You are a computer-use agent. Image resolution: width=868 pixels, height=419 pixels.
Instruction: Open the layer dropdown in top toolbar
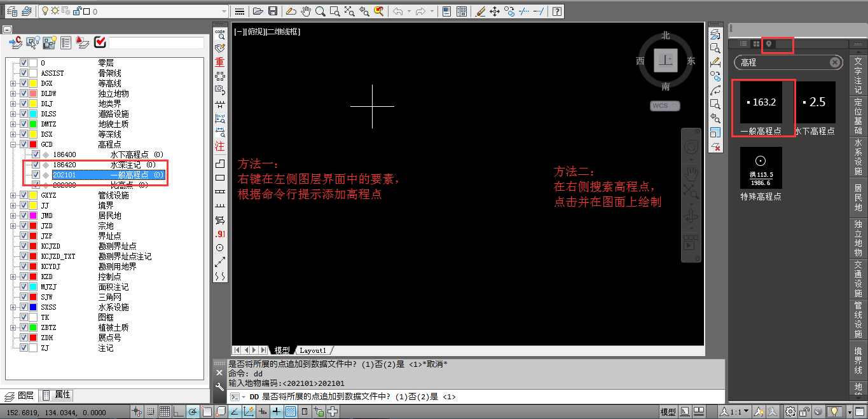[x=223, y=11]
